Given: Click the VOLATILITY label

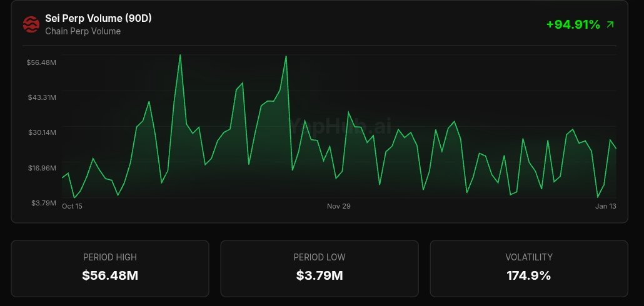Looking at the screenshot, I should pos(529,257).
